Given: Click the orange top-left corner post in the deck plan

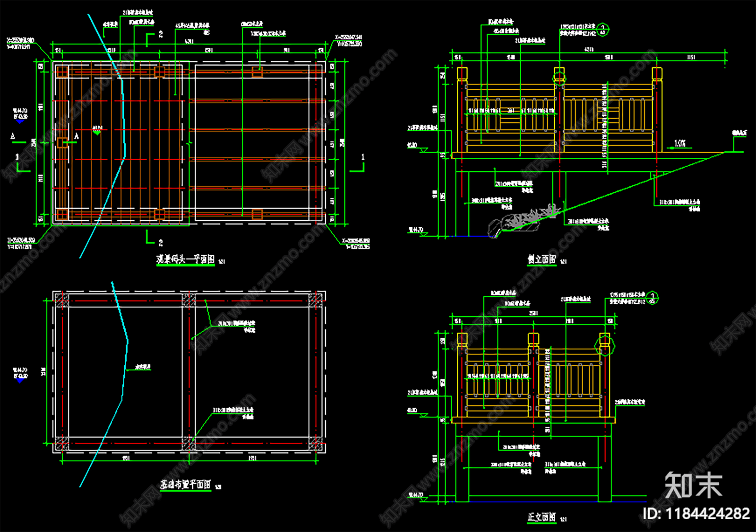Looking at the screenshot, I should pos(62,72).
